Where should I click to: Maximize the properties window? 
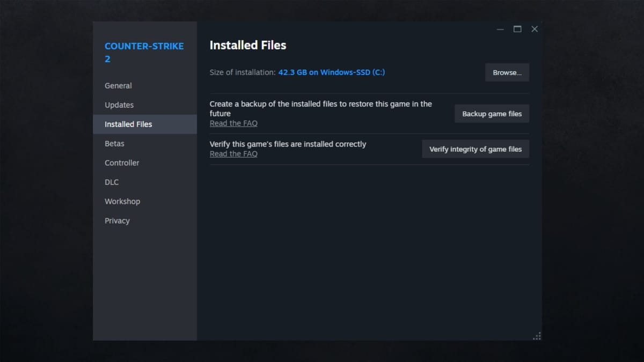point(517,29)
